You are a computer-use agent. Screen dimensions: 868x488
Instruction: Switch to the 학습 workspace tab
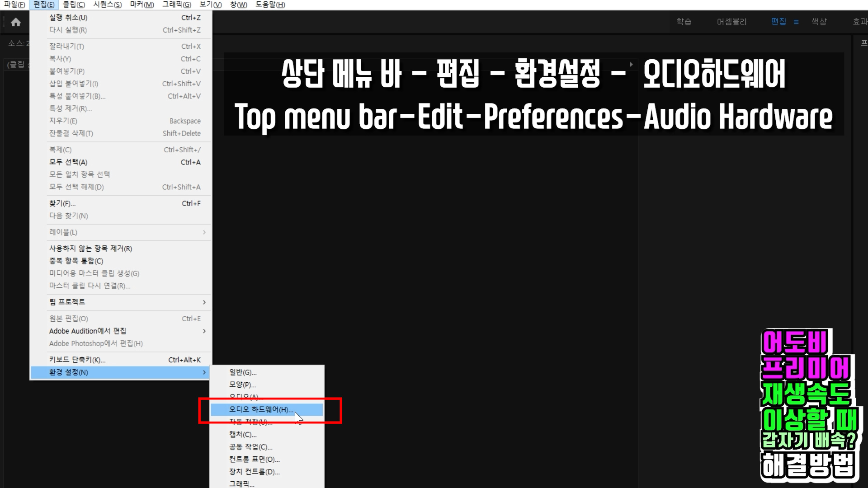pos(684,22)
